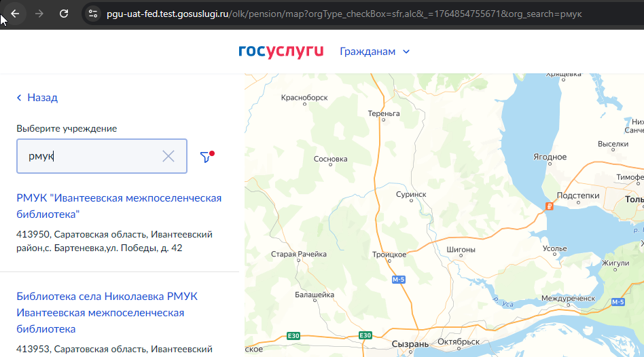
Task: Open Библиотека села Николаевка result
Action: tap(107, 313)
